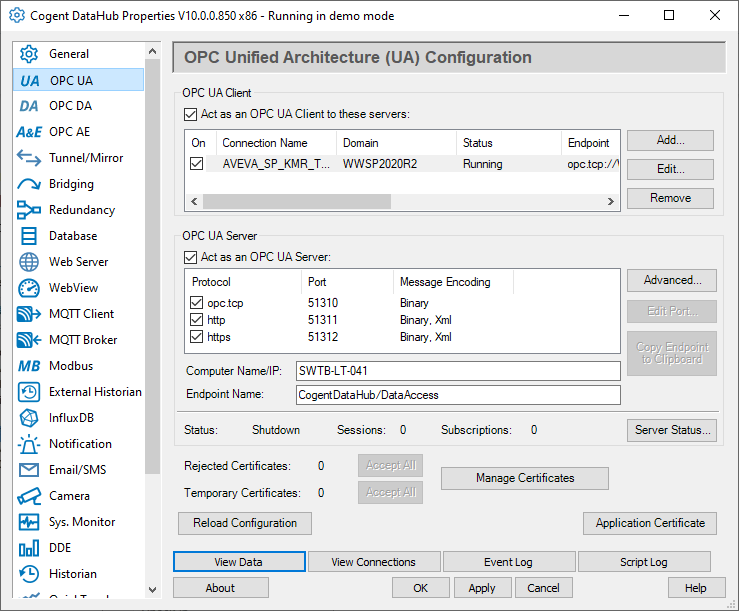Disable the http protocol checkbox

click(197, 320)
